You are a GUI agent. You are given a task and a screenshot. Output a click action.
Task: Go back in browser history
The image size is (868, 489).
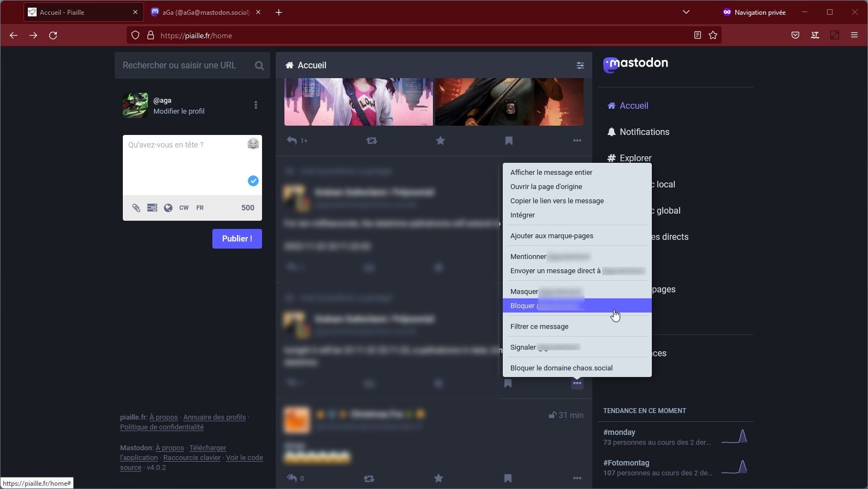[x=14, y=36]
